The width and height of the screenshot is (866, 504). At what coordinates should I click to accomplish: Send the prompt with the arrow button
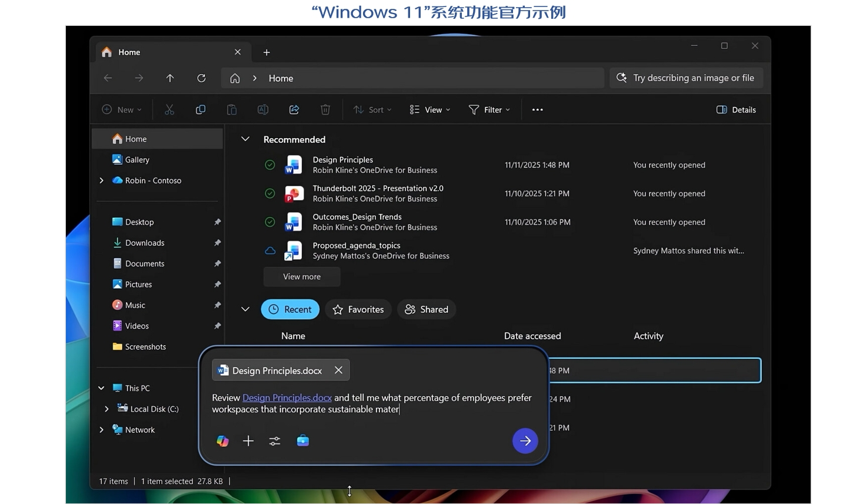pyautogui.click(x=525, y=440)
